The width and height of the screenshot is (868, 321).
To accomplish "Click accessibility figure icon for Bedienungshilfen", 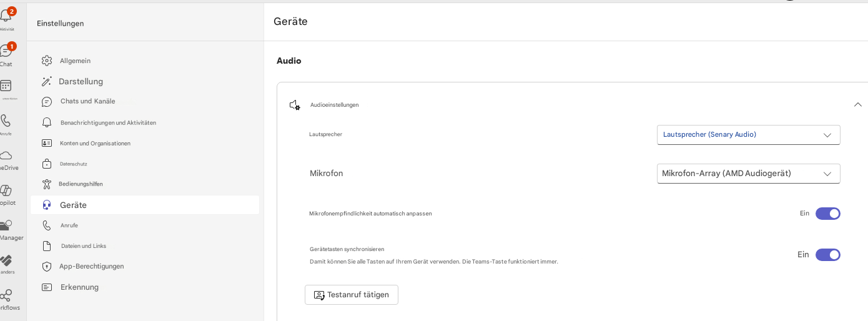I will tap(47, 184).
